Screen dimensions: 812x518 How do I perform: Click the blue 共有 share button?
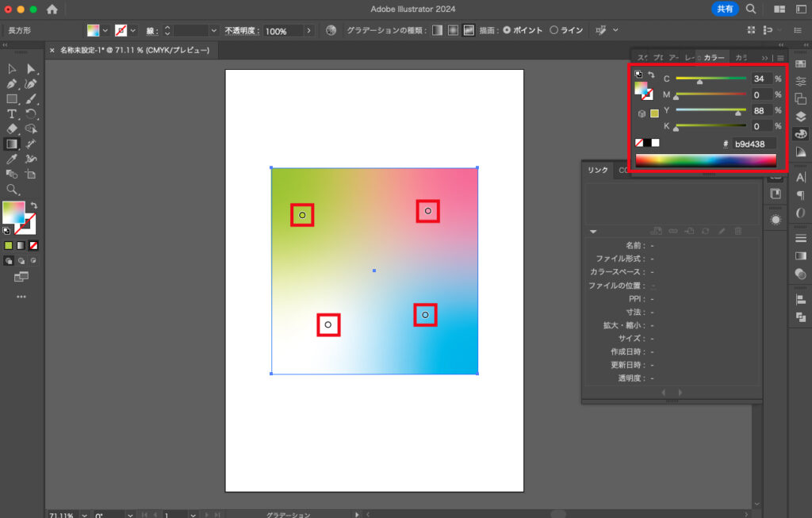point(724,9)
